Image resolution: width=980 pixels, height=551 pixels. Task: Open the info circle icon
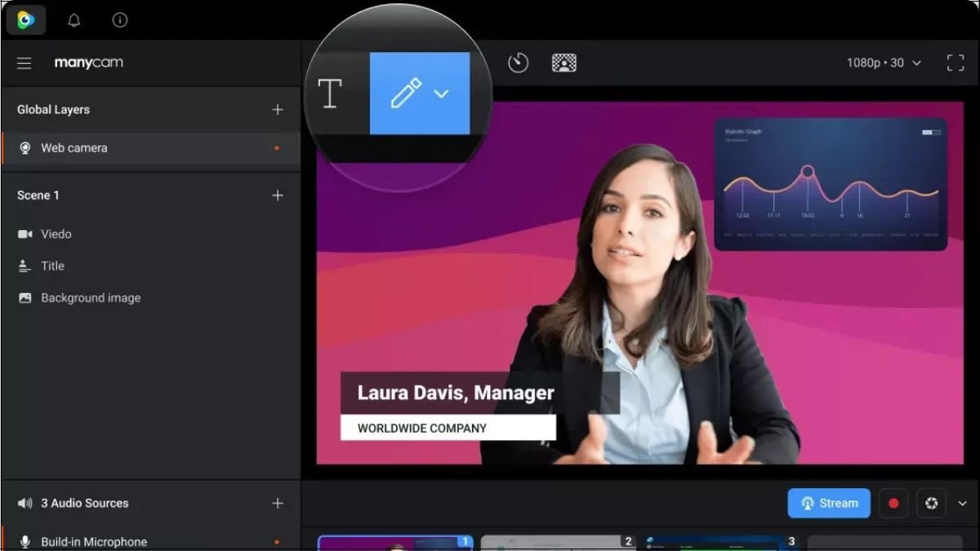pos(120,20)
